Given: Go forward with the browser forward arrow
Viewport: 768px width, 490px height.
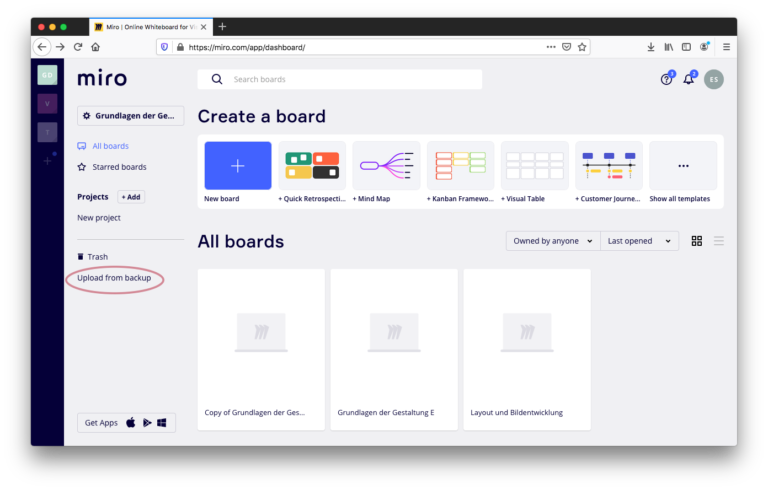Looking at the screenshot, I should click(60, 47).
